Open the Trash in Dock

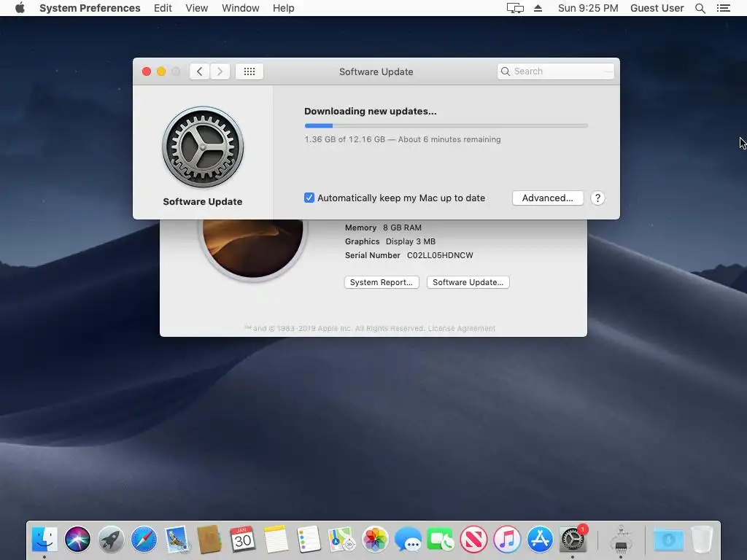pos(702,540)
